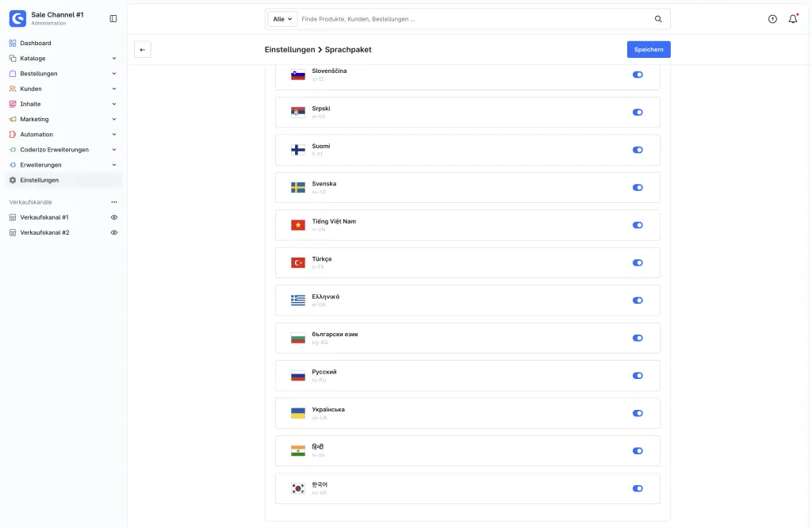Click the Dashboard icon in sidebar
Image resolution: width=812 pixels, height=528 pixels.
(13, 43)
